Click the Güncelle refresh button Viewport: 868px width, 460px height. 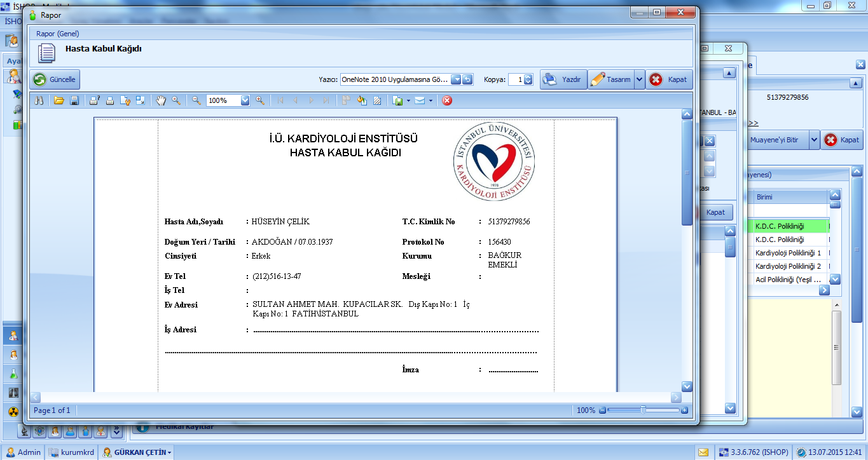[55, 79]
